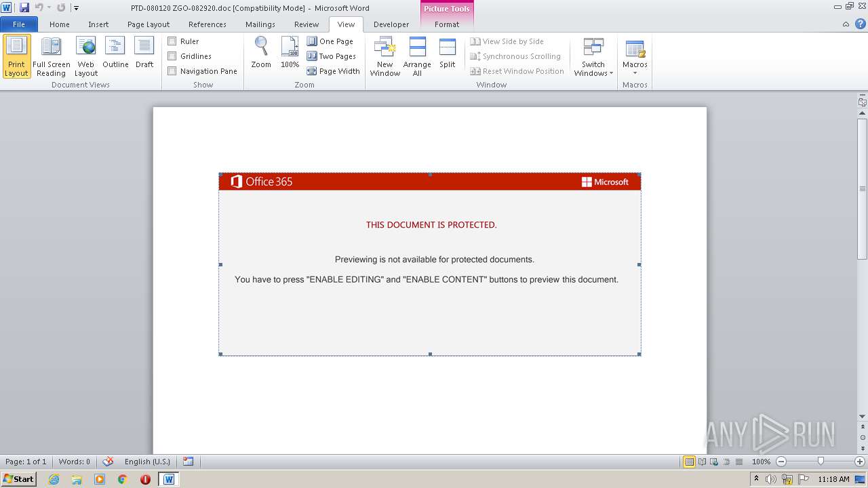
Task: Expand the Macros dropdown arrow
Action: [635, 73]
